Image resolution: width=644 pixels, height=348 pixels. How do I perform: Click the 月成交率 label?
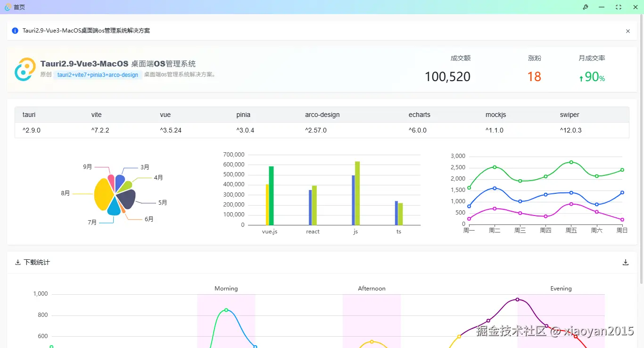(x=592, y=58)
